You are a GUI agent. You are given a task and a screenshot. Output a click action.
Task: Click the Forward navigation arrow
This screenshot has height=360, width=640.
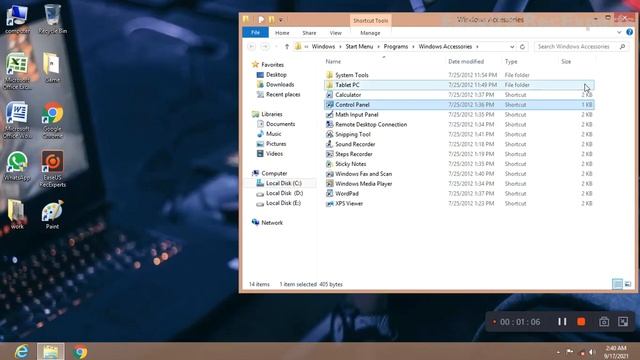(x=265, y=47)
